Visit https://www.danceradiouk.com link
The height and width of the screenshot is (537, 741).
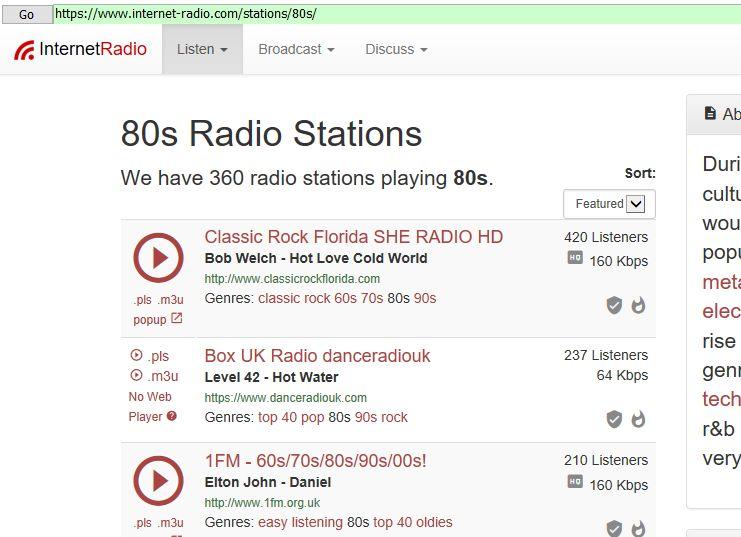(x=285, y=398)
